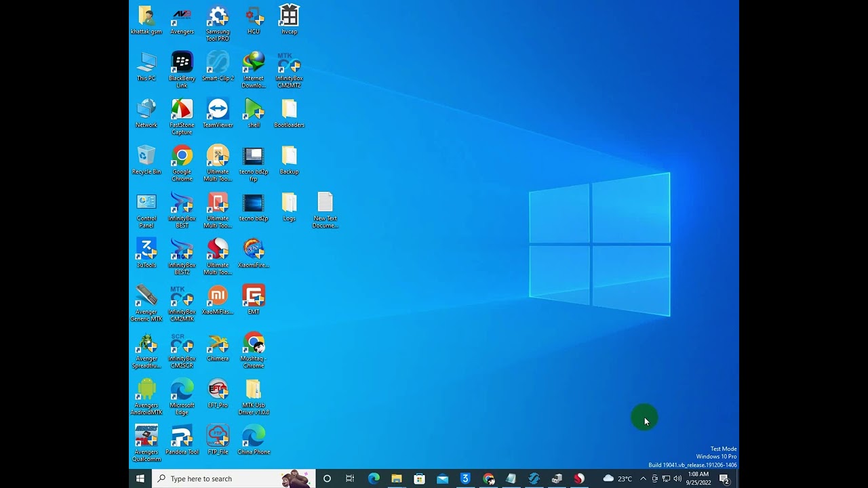Open Cortana from the taskbar
Image resolution: width=868 pixels, height=488 pixels.
327,479
